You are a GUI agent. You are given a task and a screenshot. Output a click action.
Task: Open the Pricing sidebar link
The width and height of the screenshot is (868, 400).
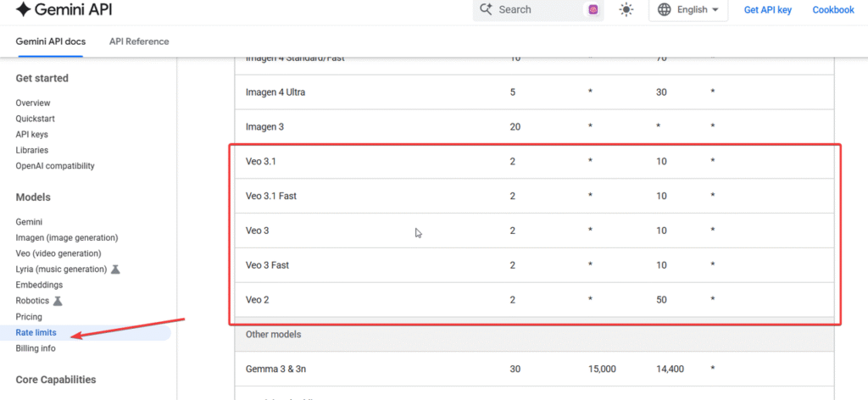[29, 317]
